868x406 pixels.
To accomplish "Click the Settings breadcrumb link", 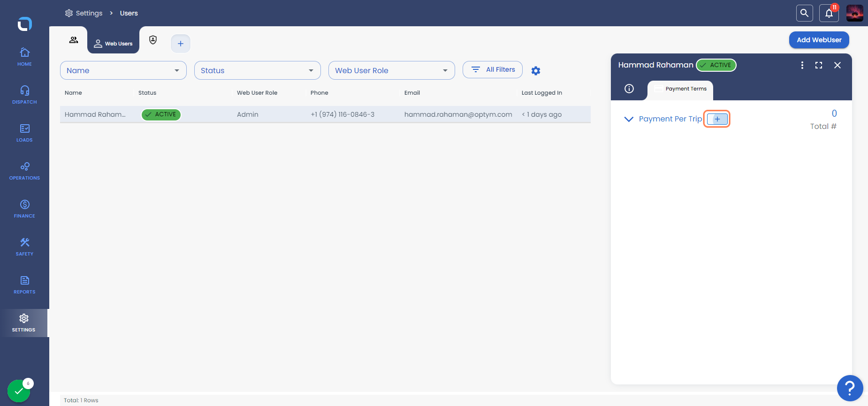I will point(84,13).
